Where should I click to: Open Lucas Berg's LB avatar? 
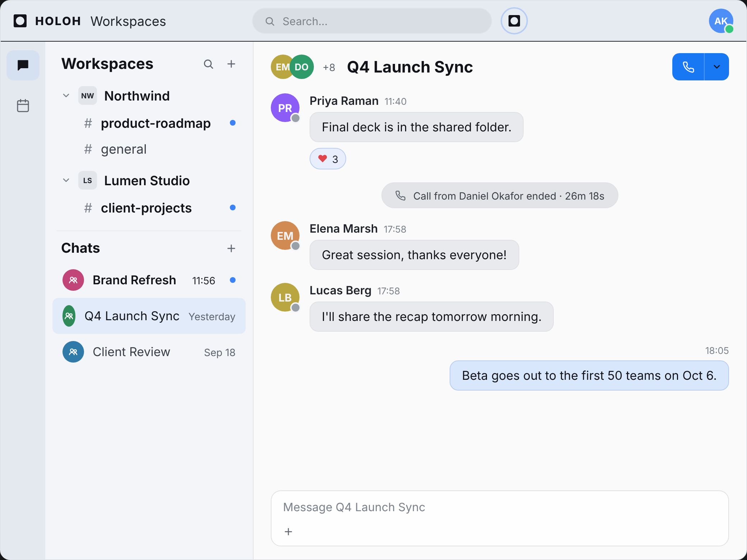point(285,297)
